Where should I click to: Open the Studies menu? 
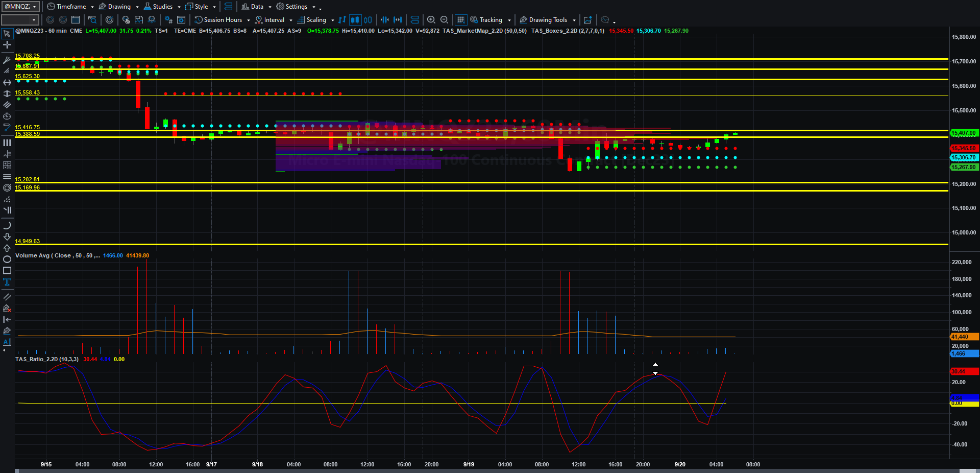click(x=162, y=7)
